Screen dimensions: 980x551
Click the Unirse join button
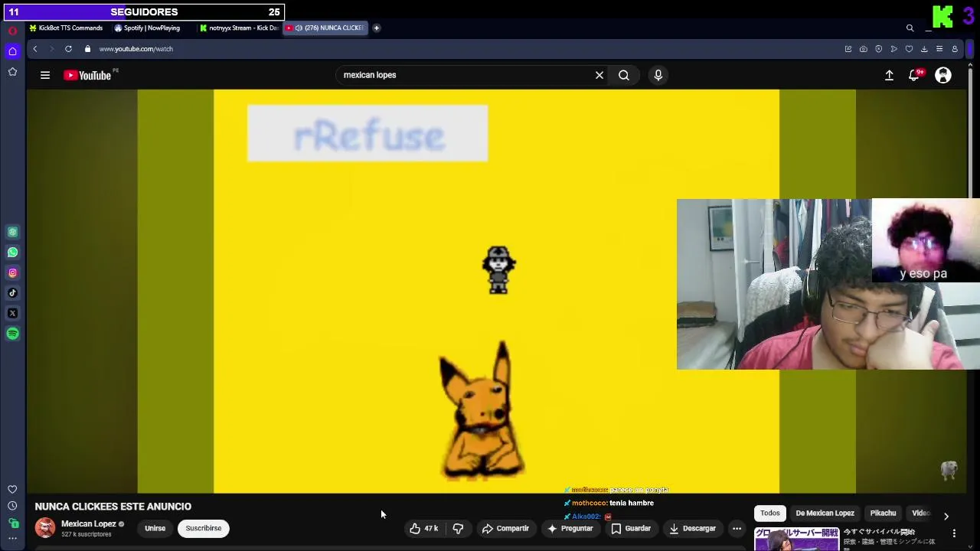(x=155, y=529)
